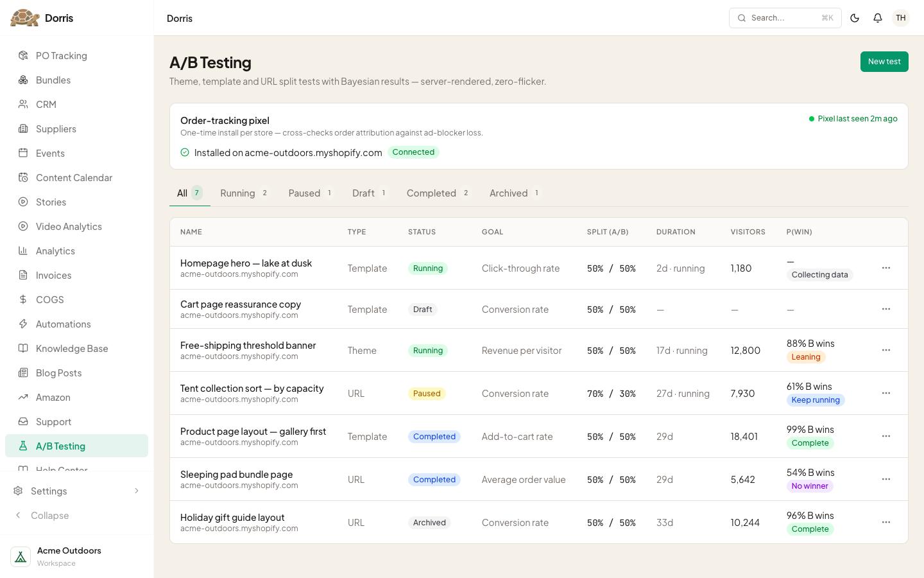Open the Acme Outdoors workspace switcher
Screen dimensions: 924x578
76,556
